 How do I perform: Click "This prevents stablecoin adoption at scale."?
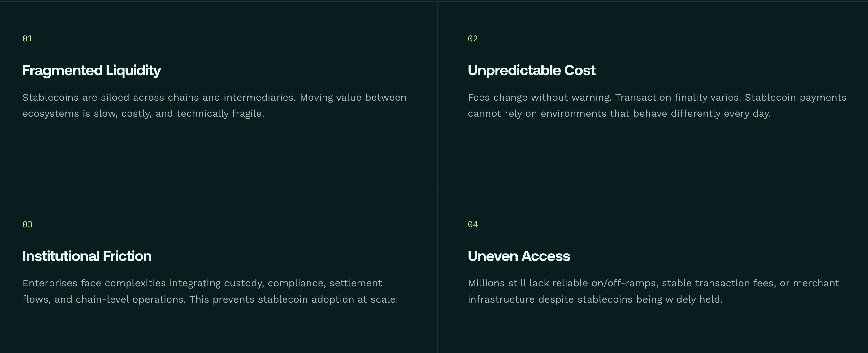click(293, 299)
